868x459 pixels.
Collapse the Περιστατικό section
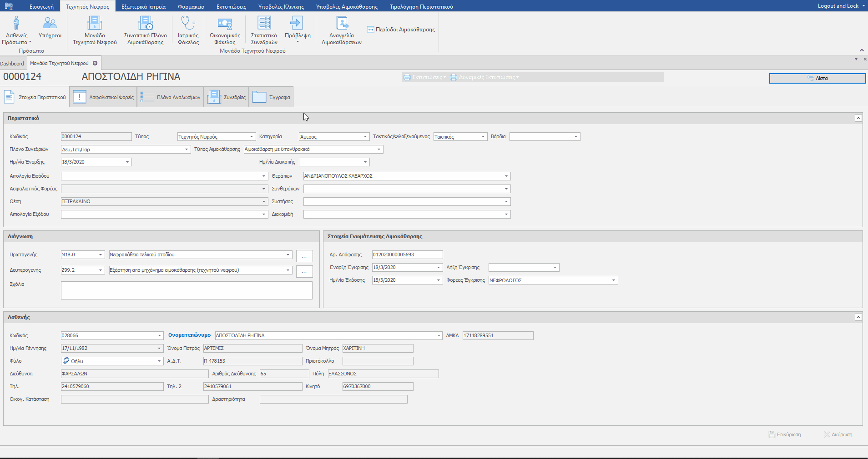pos(858,118)
